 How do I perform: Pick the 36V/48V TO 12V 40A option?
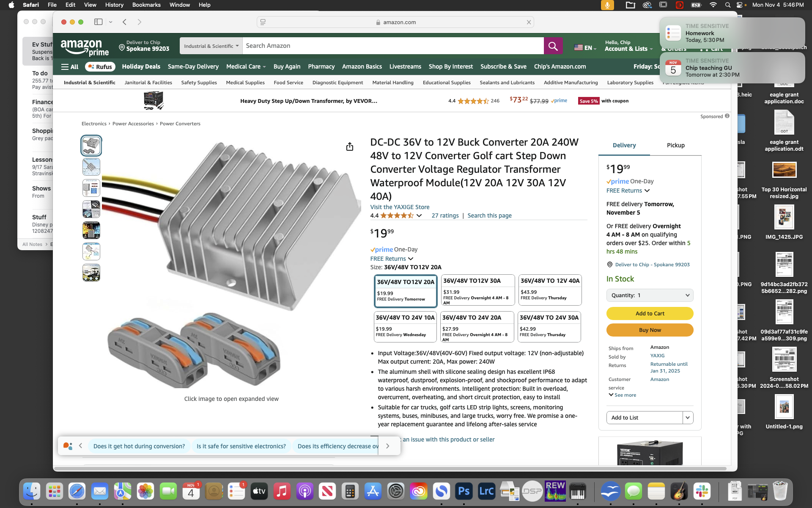550,290
